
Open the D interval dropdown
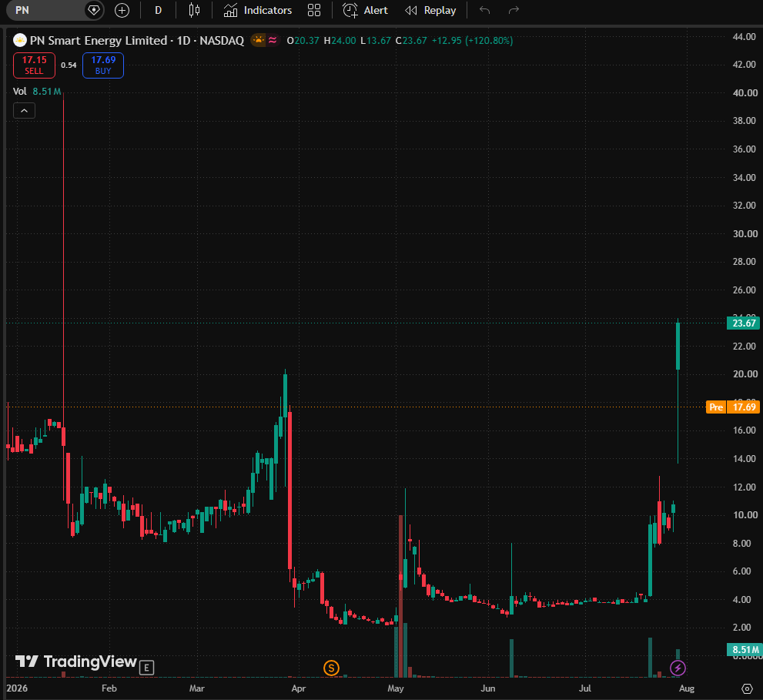158,10
